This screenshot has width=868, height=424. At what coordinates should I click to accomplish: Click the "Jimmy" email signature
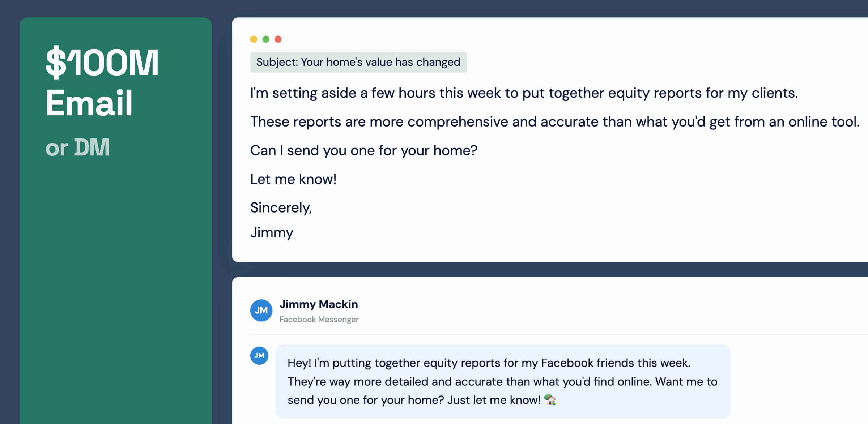pyautogui.click(x=272, y=232)
